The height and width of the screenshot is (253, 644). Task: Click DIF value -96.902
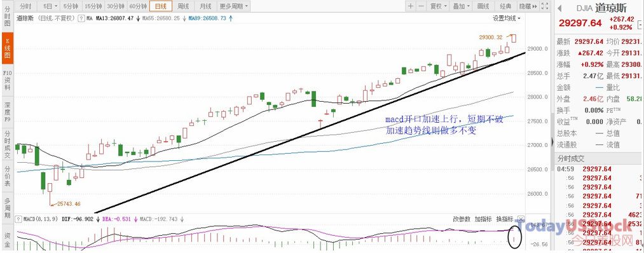pos(78,219)
